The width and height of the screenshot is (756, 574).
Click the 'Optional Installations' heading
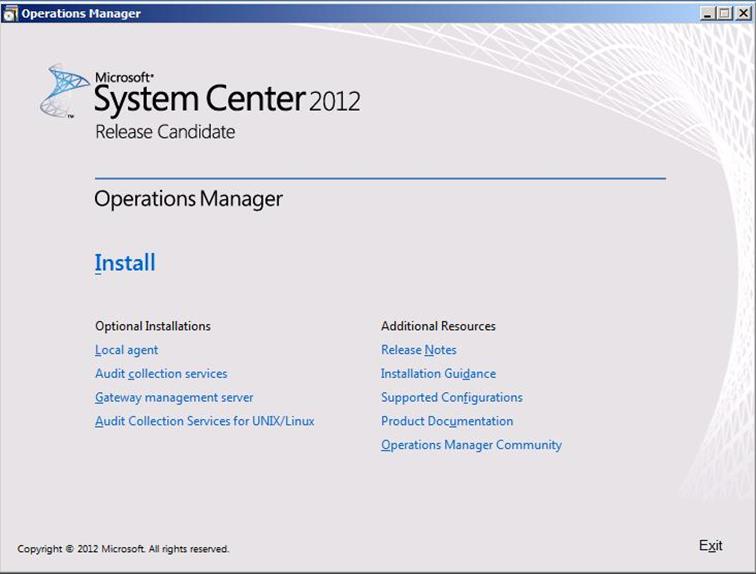point(153,326)
